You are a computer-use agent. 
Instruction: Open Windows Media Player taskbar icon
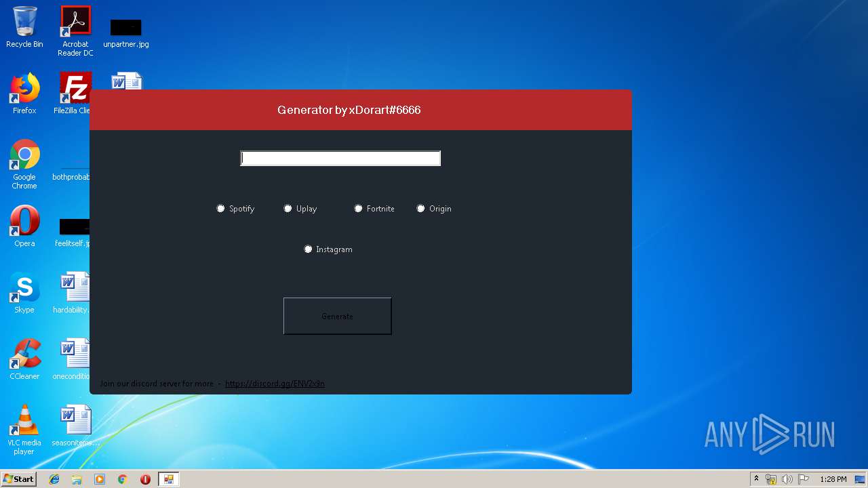[100, 479]
